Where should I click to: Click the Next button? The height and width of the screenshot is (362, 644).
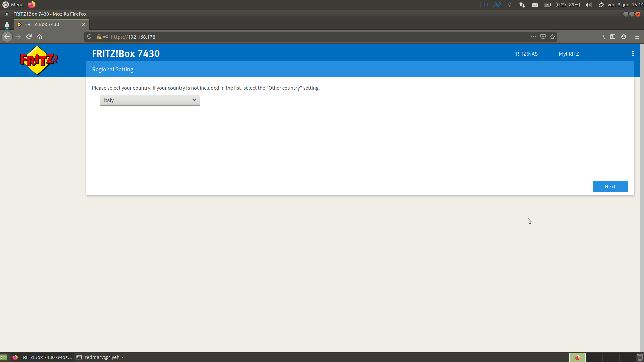610,187
